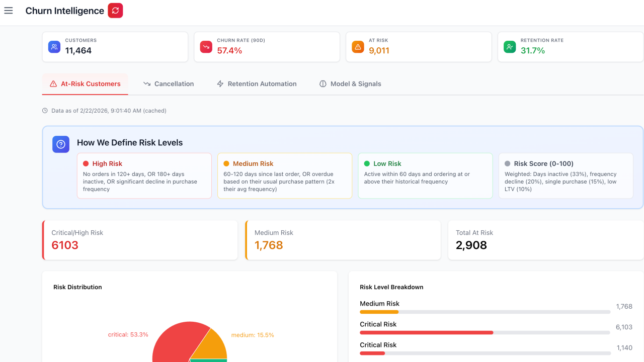This screenshot has width=644, height=362.
Task: Click the red Churn Rate trend icon
Action: (x=206, y=46)
